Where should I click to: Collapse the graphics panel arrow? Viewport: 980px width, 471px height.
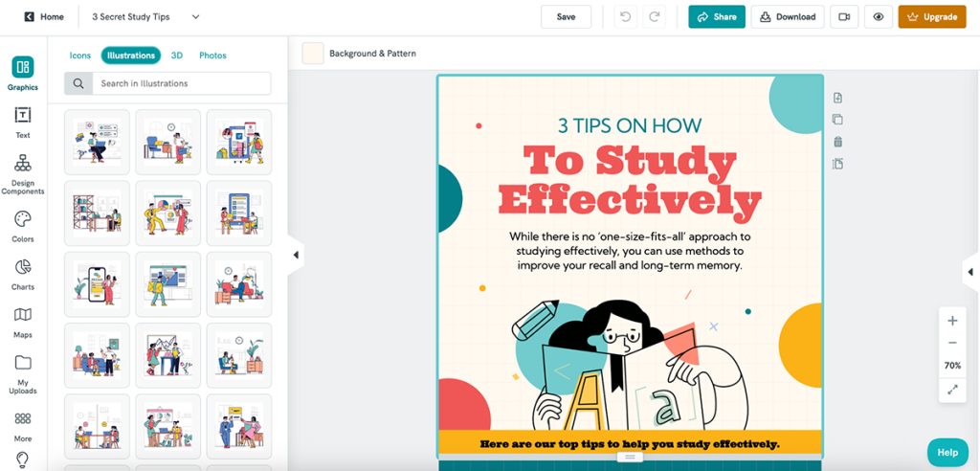296,255
